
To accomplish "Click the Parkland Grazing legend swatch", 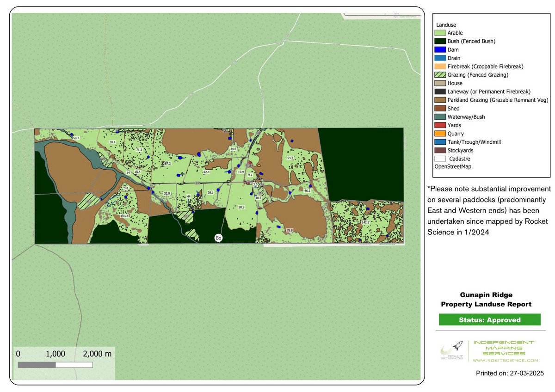I will point(440,100).
